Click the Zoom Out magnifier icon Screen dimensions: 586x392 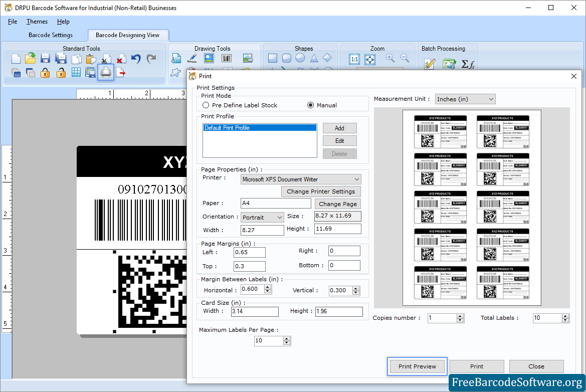(x=405, y=58)
